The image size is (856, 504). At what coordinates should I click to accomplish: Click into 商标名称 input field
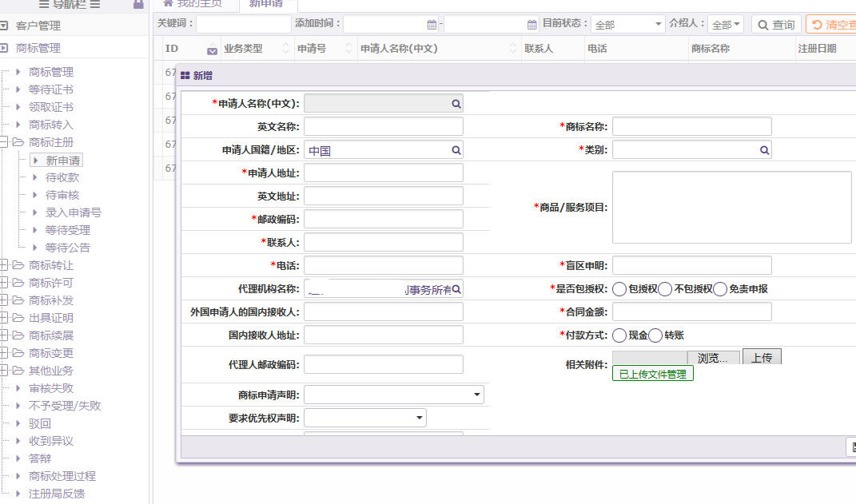[691, 126]
